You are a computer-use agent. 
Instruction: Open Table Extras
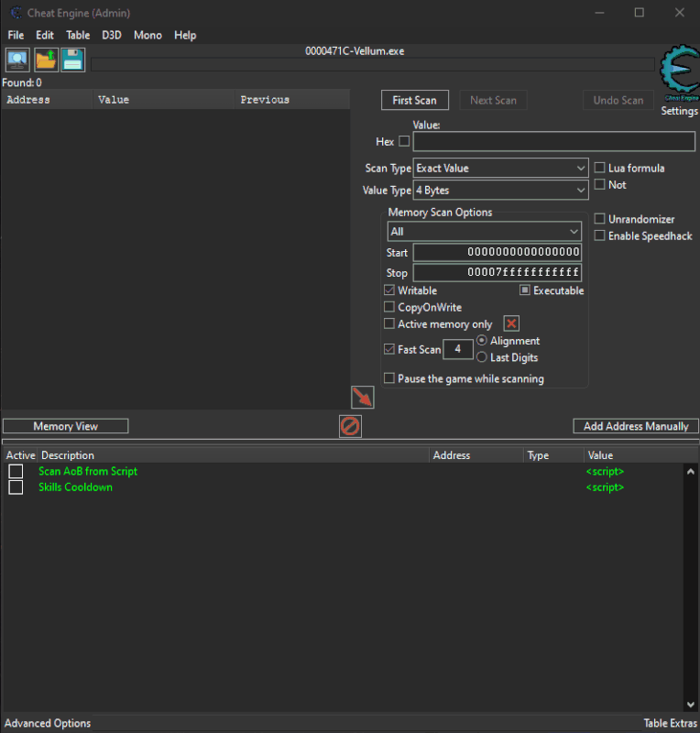670,723
